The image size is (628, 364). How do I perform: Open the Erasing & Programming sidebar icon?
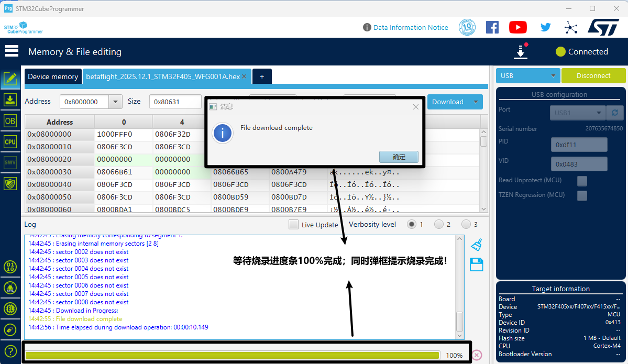point(10,100)
